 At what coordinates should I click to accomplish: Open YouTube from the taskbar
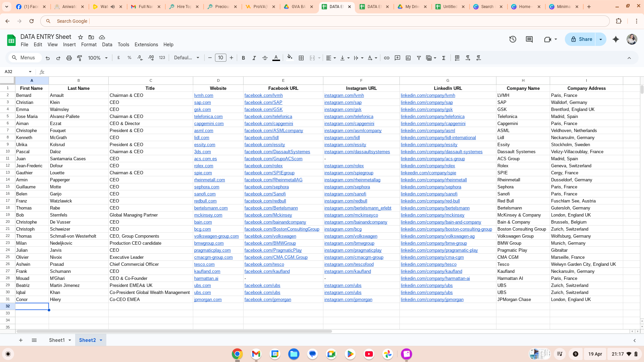(369, 354)
